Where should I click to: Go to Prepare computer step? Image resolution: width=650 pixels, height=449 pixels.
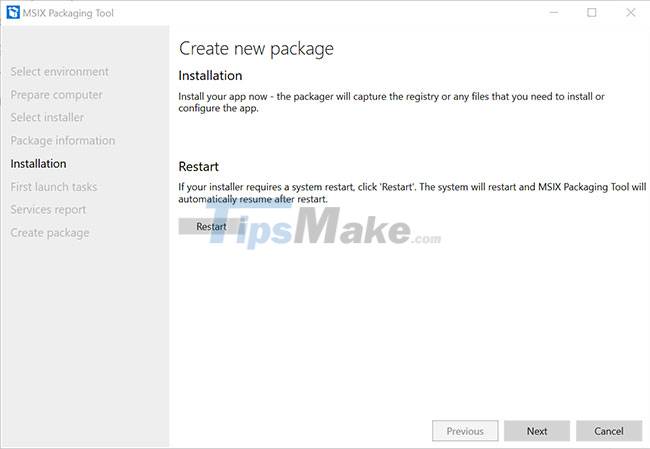(x=56, y=95)
